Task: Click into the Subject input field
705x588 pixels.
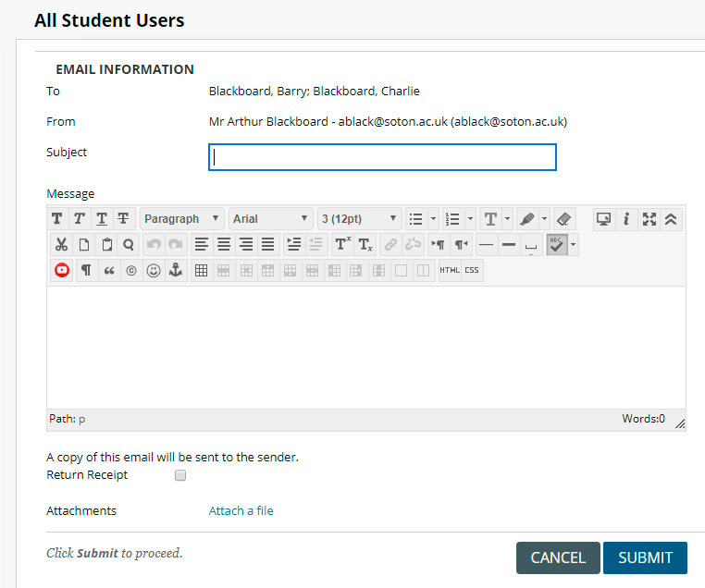Action: pos(383,157)
